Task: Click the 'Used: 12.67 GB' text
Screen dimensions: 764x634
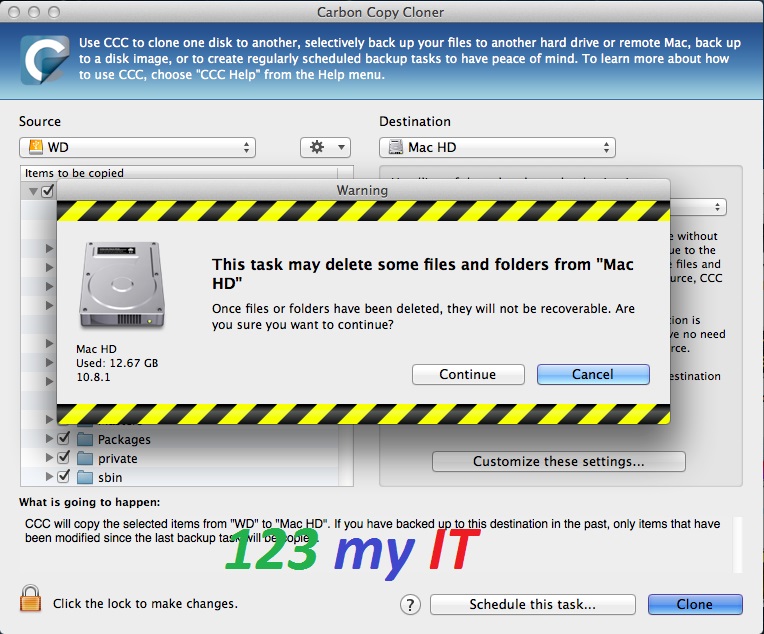Action: coord(117,363)
